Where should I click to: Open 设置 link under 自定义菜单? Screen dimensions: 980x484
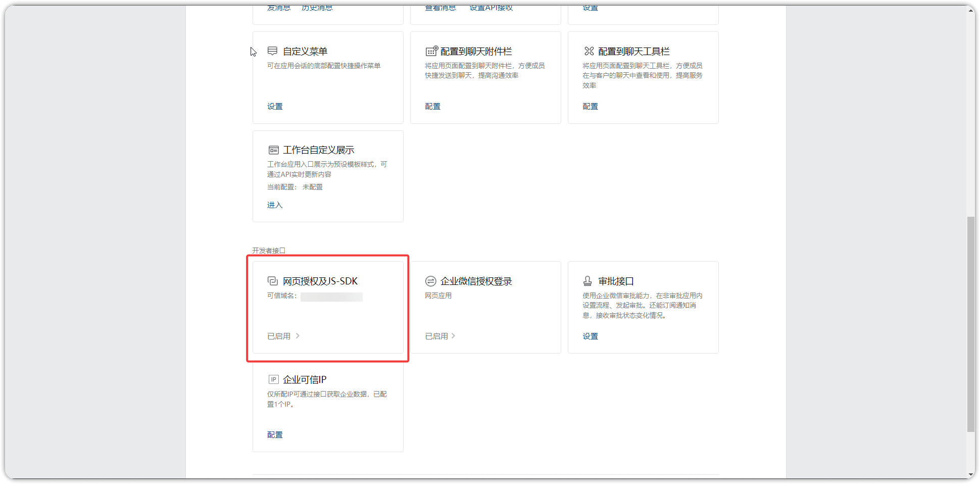[x=275, y=106]
